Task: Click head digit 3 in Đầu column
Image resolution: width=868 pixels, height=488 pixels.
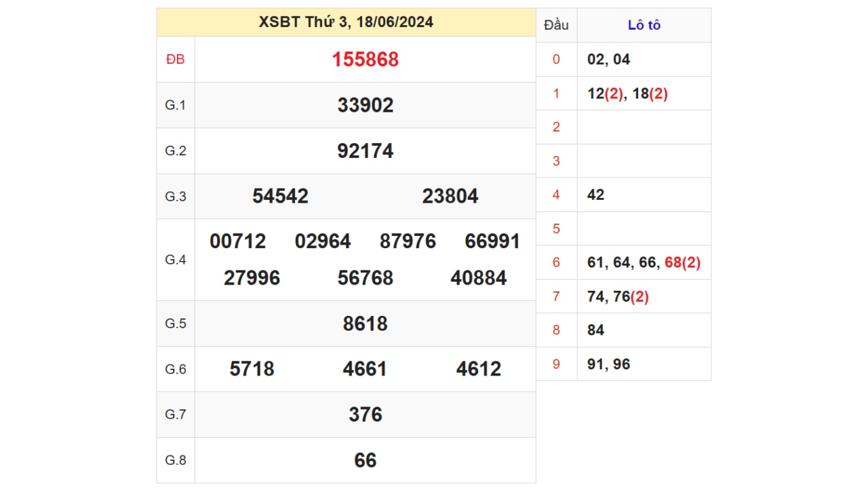Action: tap(557, 161)
